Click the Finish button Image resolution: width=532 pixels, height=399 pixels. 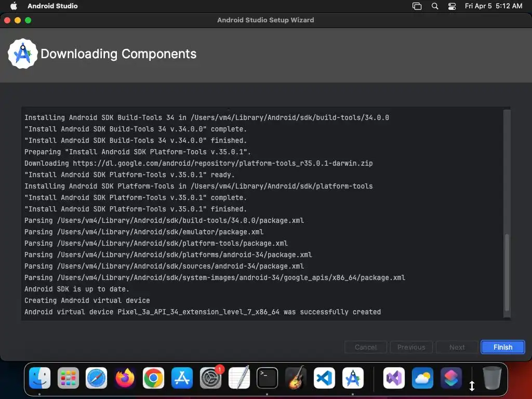(502, 347)
